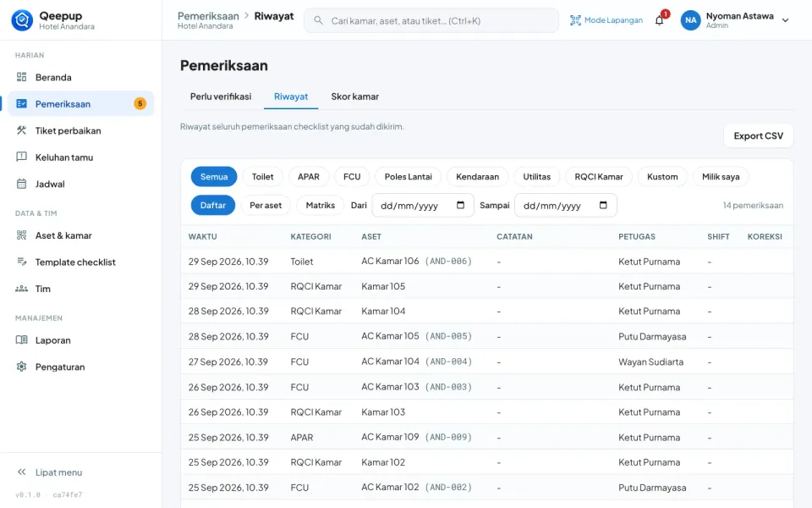This screenshot has height=508, width=812.
Task: Select Daftar view mode
Action: click(x=213, y=205)
